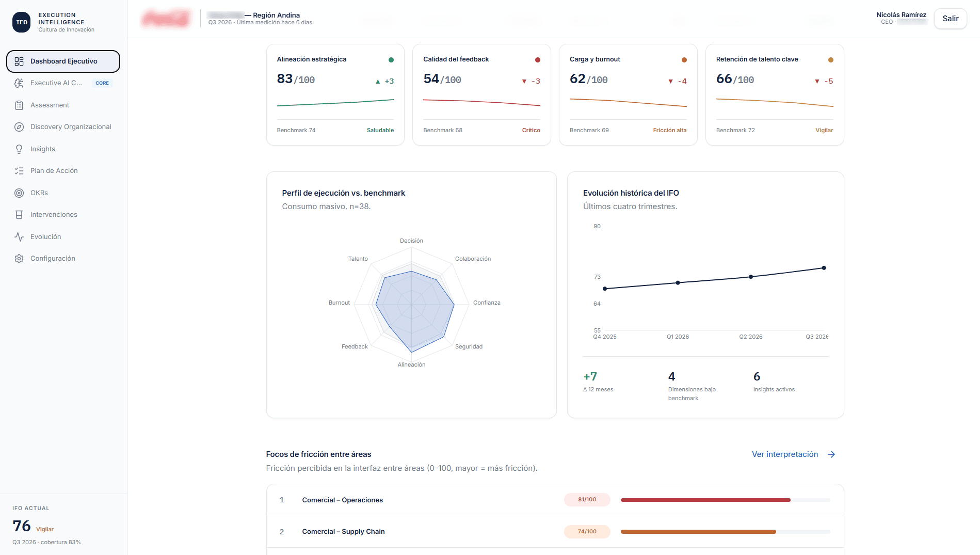Image resolution: width=980 pixels, height=555 pixels.
Task: Click the Evolución pulse icon
Action: tap(19, 237)
